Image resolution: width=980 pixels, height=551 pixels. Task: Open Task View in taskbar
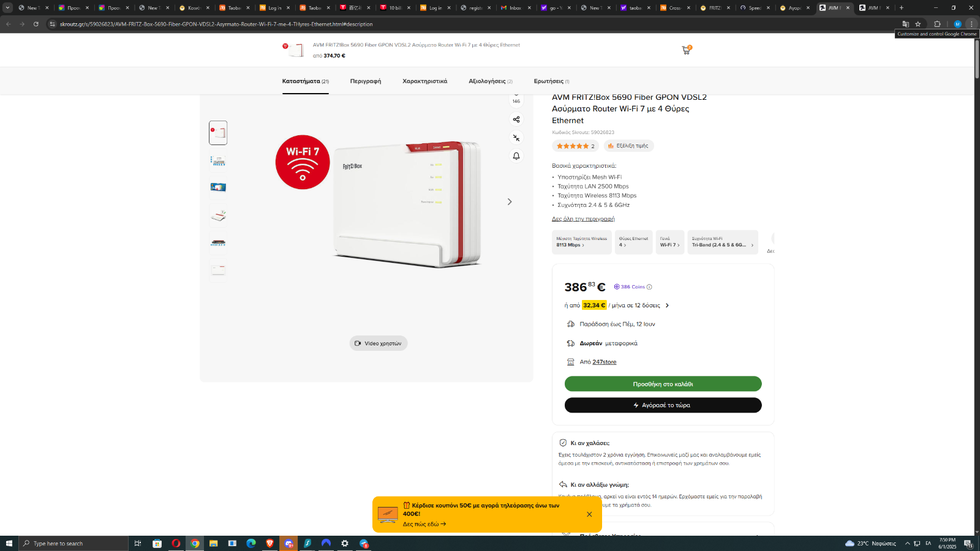(x=138, y=543)
